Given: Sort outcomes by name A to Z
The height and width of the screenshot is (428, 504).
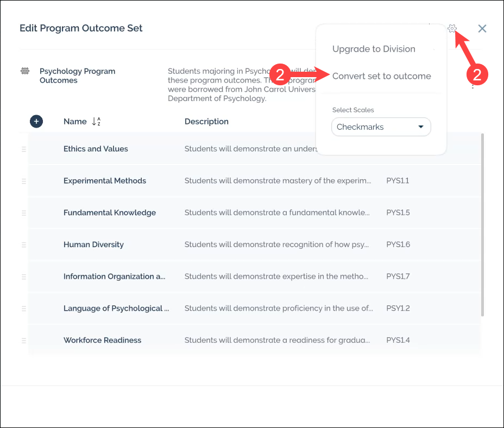Looking at the screenshot, I should click(x=96, y=122).
